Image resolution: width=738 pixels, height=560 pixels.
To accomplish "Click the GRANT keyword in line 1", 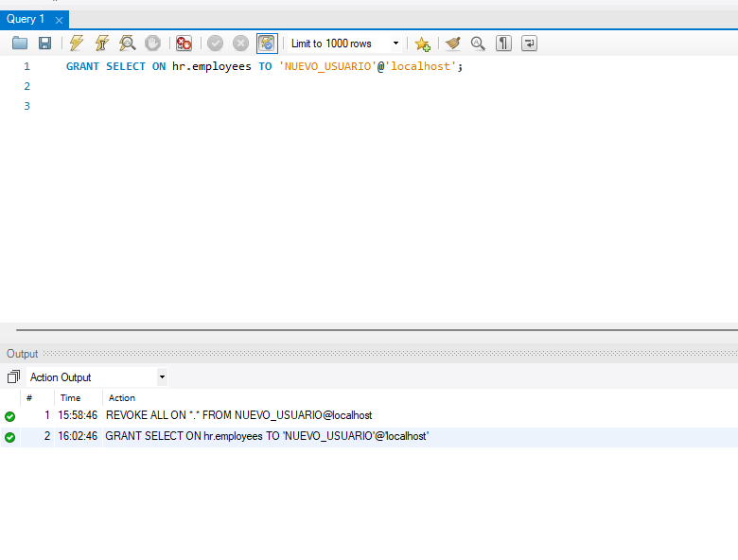I will (83, 66).
